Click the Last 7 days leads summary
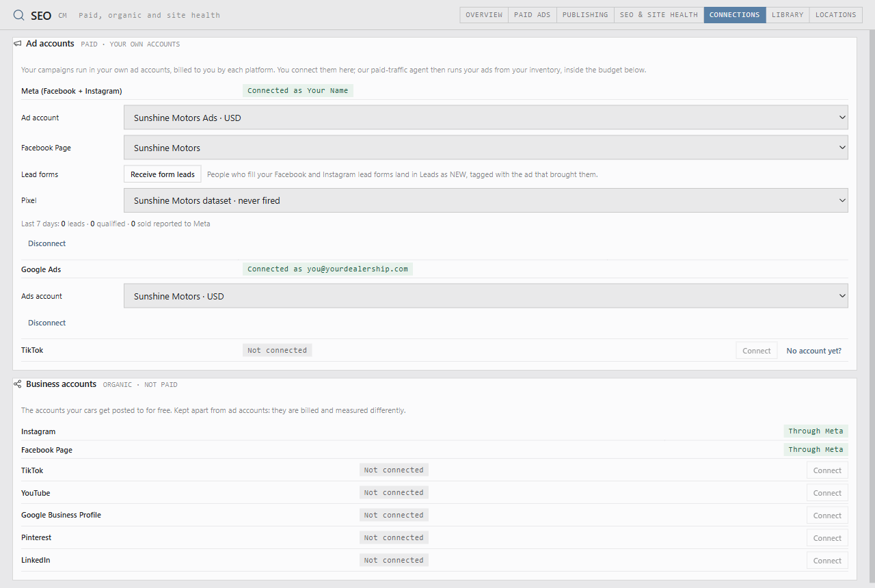Viewport: 875px width, 588px height. (x=116, y=224)
